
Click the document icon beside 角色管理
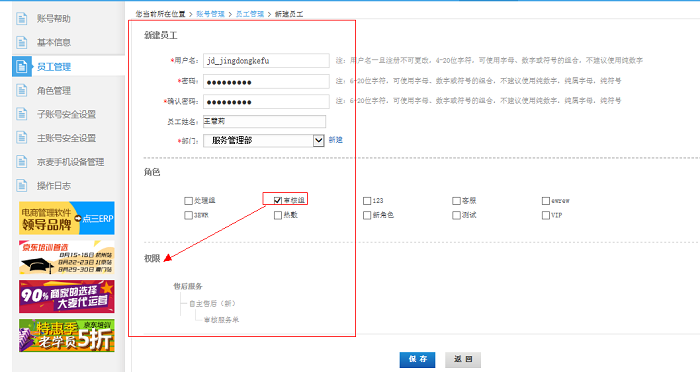point(21,90)
